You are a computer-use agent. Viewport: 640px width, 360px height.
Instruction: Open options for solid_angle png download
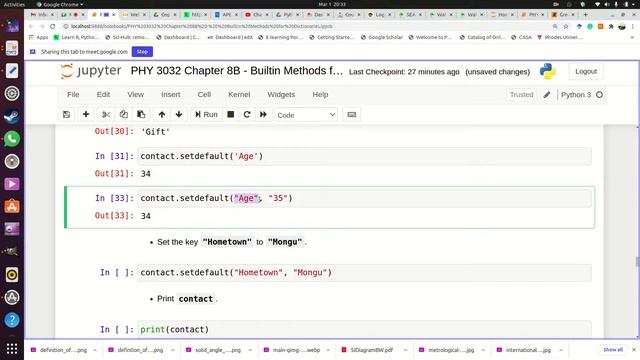click(250, 350)
